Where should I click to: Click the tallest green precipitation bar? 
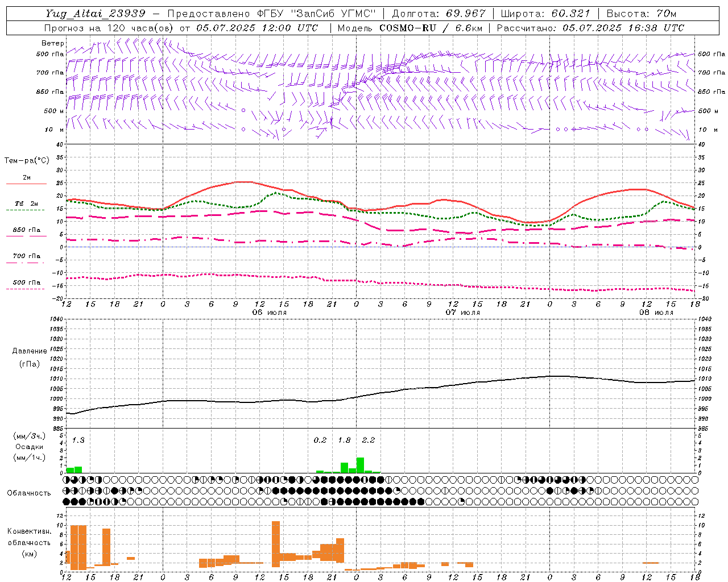360,465
